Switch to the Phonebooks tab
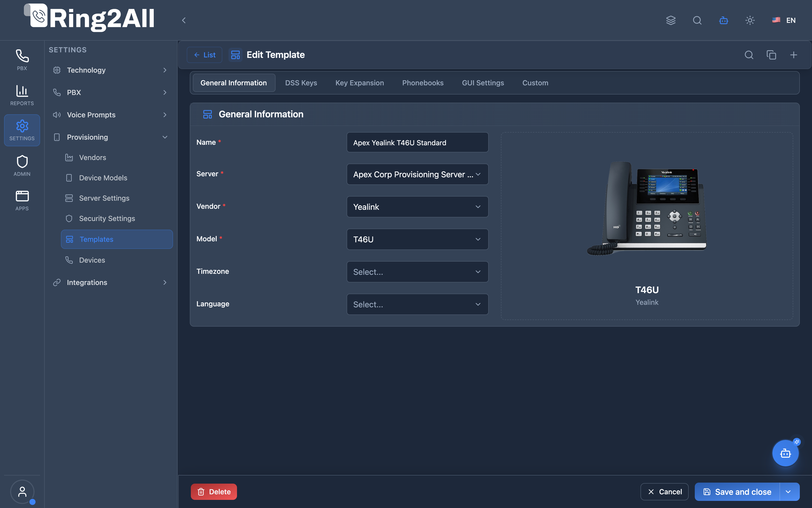Screen dimensions: 812x508 click(423, 83)
